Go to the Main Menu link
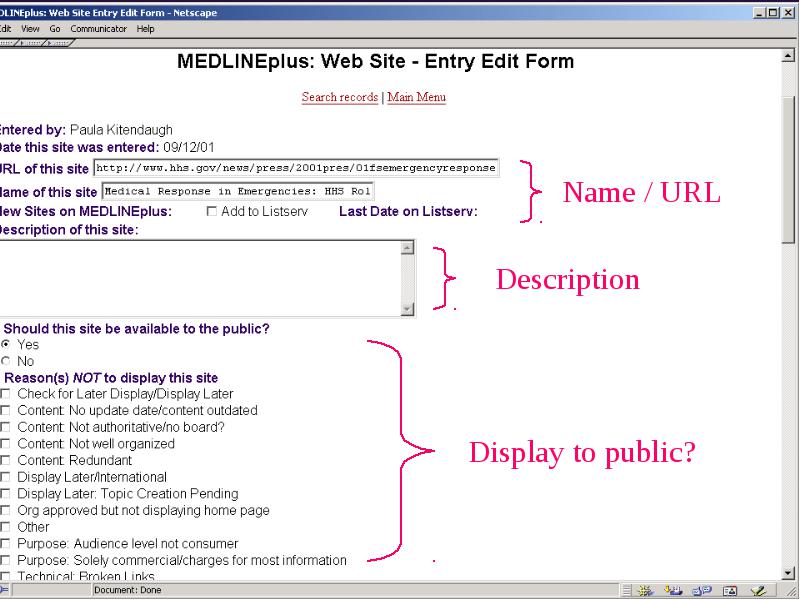The width and height of the screenshot is (800, 600). (416, 97)
